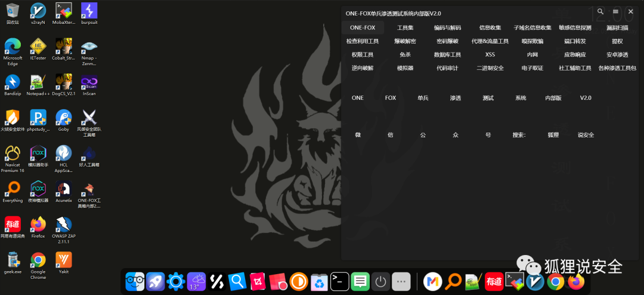
Task: Click the blue magnifier search icon in dock
Action: [237, 281]
